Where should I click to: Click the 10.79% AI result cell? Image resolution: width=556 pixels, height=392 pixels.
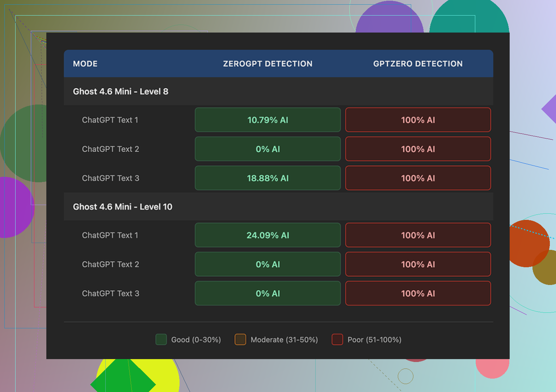[268, 120]
